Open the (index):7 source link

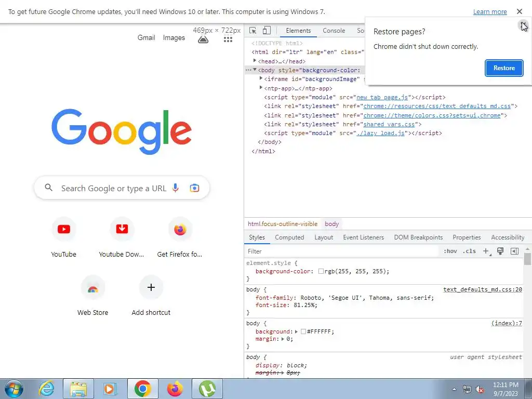coord(507,323)
